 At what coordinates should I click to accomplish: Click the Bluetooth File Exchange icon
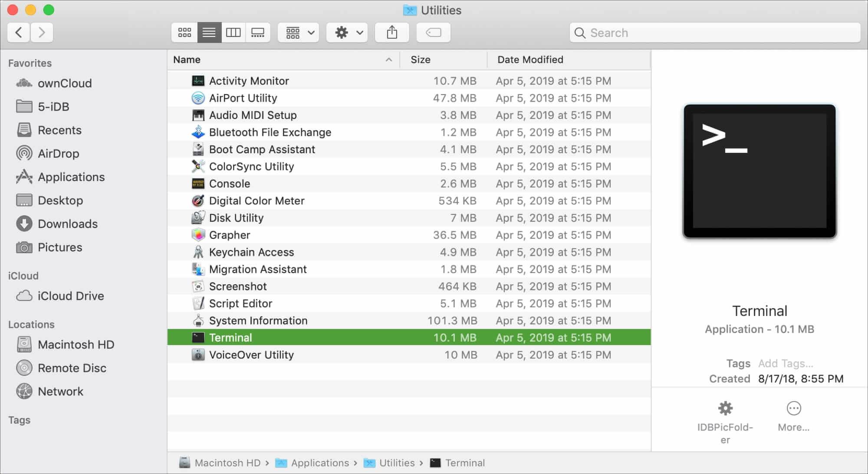198,132
